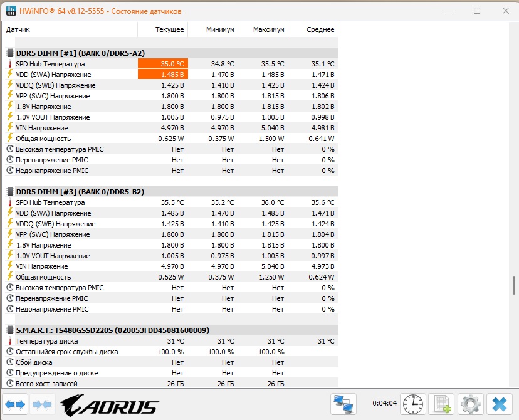Select highlighted 1.485 В current value
Screen dimensions: 519x420
[163, 75]
